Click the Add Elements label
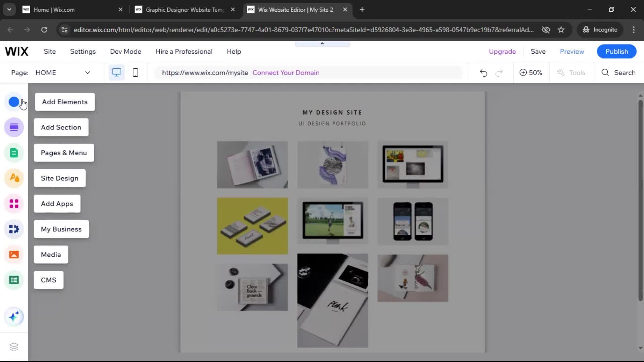This screenshot has height=362, width=644. coord(65,102)
